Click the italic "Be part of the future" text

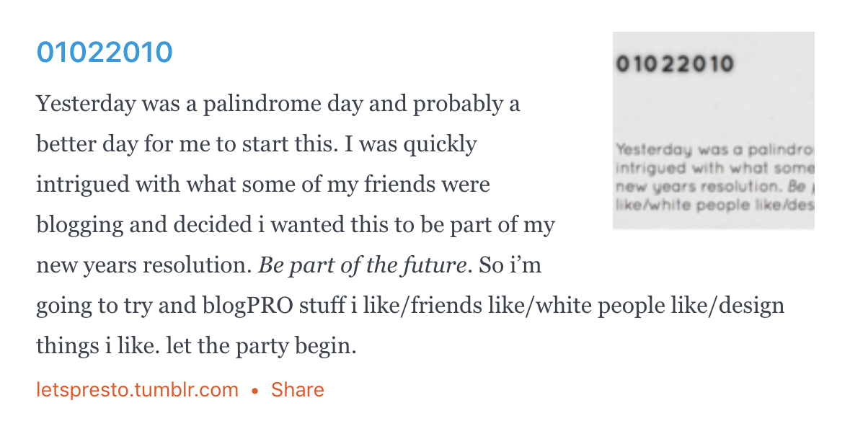point(361,266)
